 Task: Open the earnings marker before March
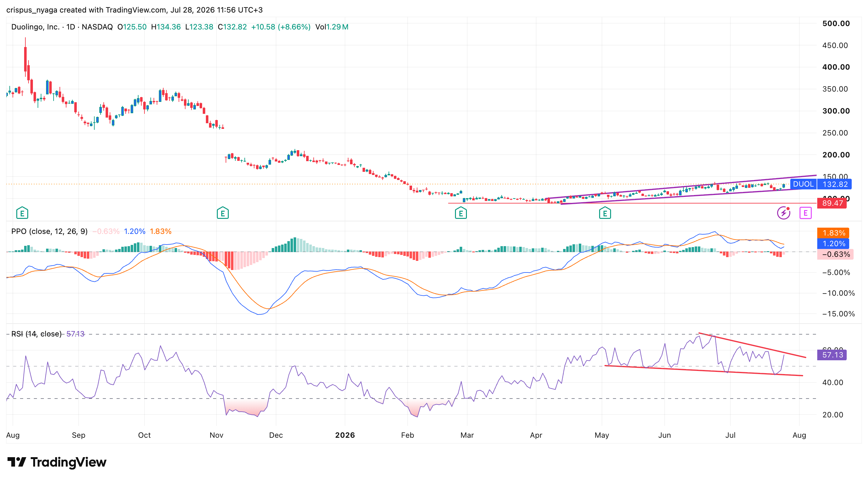click(461, 213)
